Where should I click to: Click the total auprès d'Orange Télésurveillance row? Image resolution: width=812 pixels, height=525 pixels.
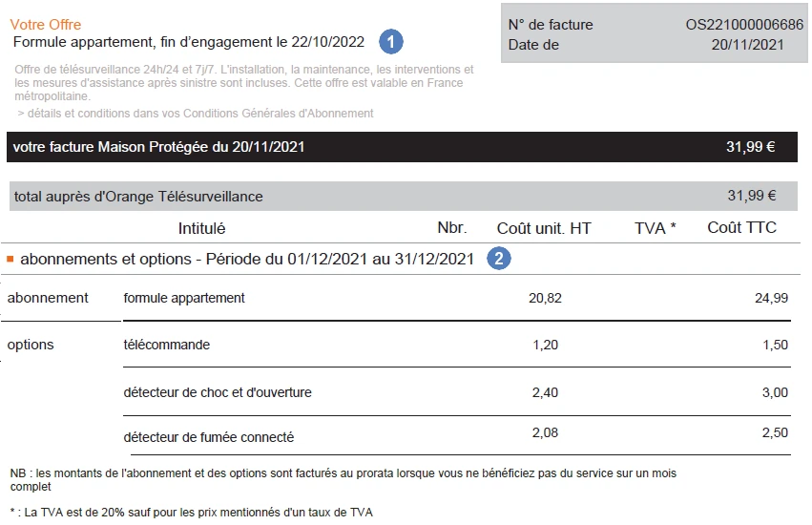point(404,196)
